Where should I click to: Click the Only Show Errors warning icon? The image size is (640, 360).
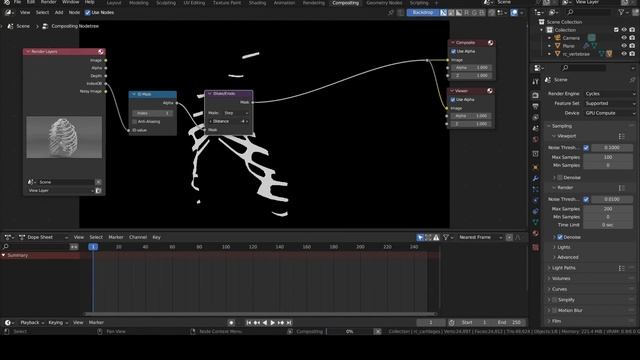click(436, 238)
